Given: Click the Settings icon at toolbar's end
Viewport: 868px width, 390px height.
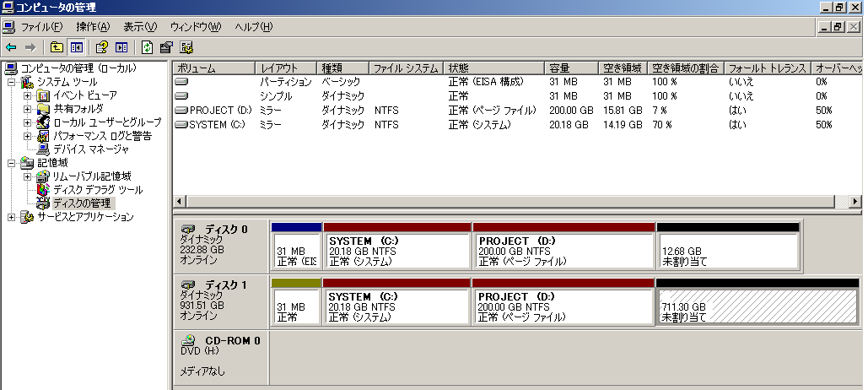Looking at the screenshot, I should pyautogui.click(x=186, y=47).
